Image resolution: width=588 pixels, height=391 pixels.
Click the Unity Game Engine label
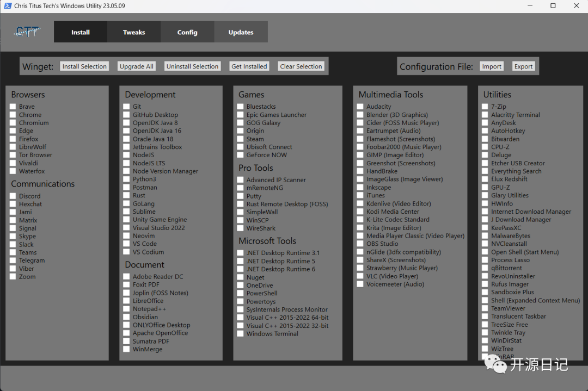tap(160, 220)
